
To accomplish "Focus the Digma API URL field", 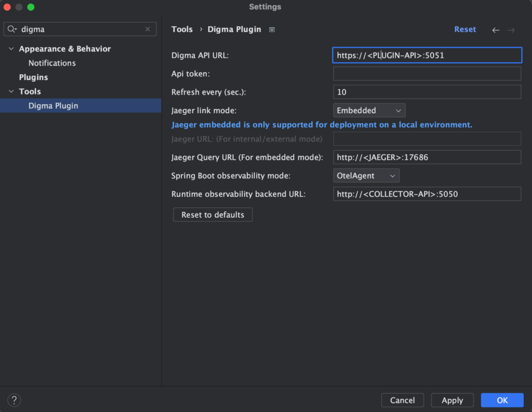I will click(427, 55).
